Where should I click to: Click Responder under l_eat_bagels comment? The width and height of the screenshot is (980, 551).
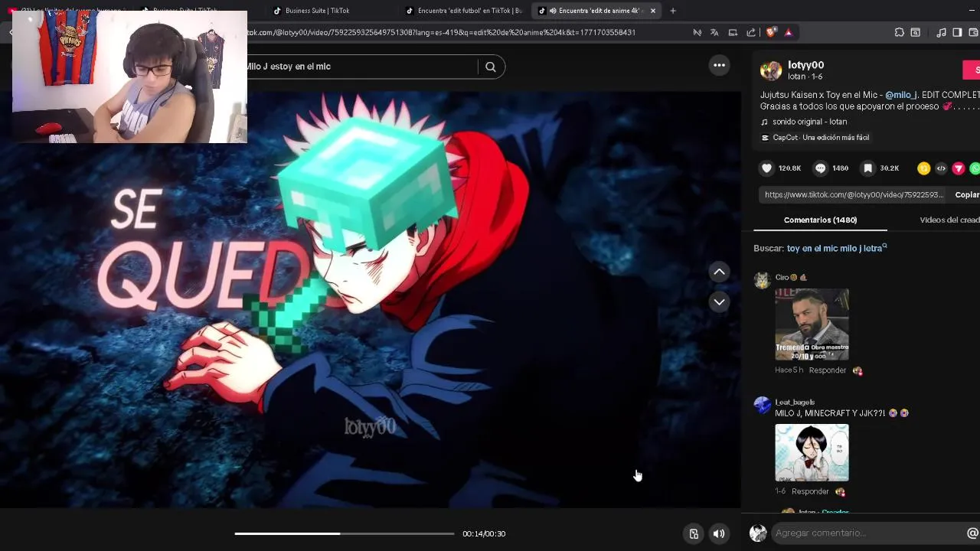[x=810, y=491]
